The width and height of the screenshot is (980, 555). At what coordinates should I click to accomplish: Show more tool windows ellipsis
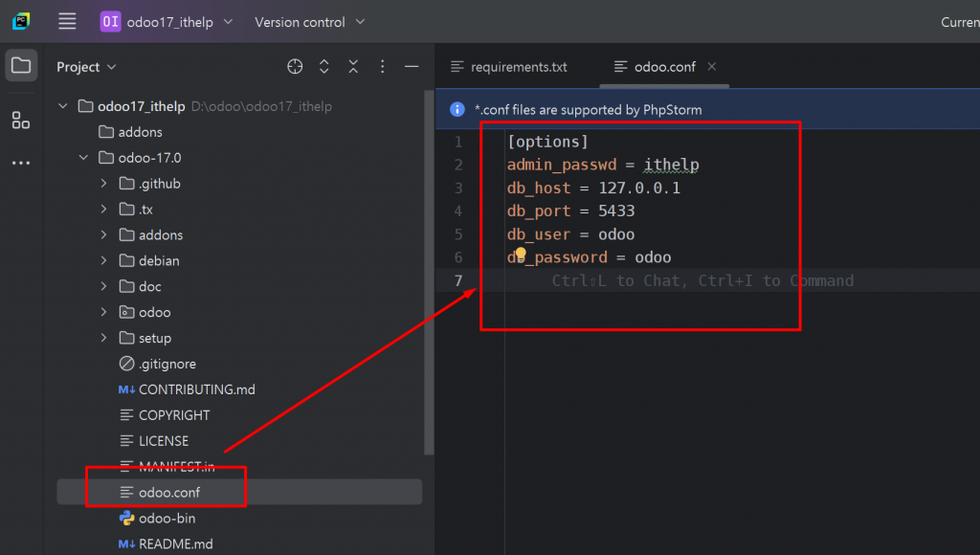[x=21, y=163]
